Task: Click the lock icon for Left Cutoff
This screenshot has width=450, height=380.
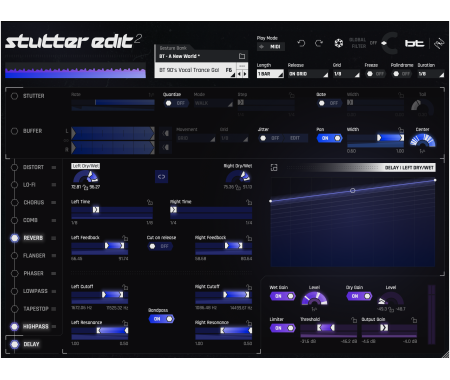Action: tap(125, 287)
